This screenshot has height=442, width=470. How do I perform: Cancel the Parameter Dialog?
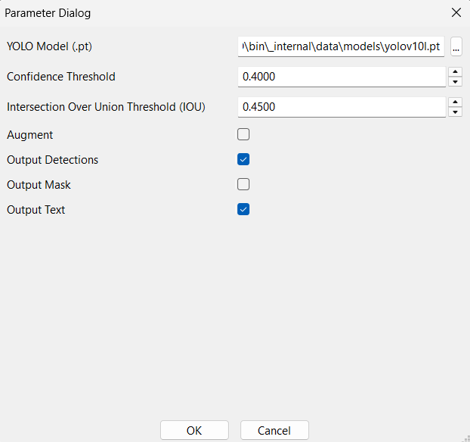point(274,430)
